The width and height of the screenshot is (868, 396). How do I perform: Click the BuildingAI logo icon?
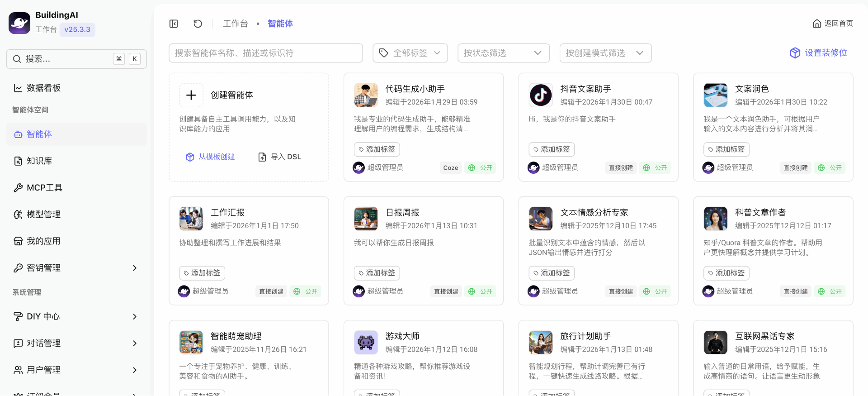(x=19, y=23)
